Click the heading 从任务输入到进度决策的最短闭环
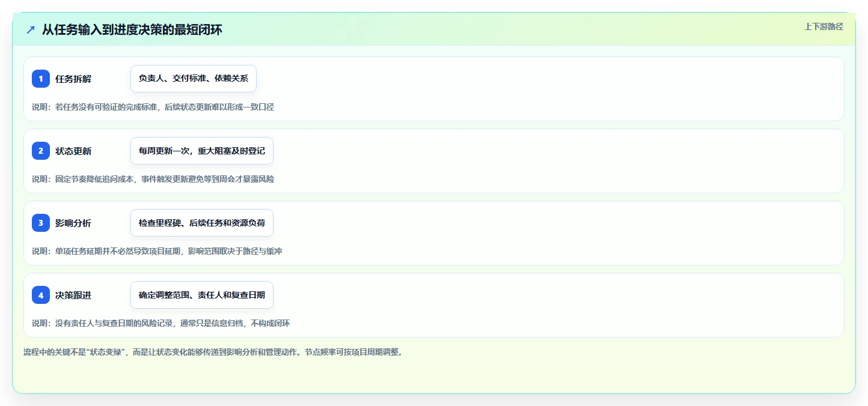The width and height of the screenshot is (868, 406). (132, 29)
